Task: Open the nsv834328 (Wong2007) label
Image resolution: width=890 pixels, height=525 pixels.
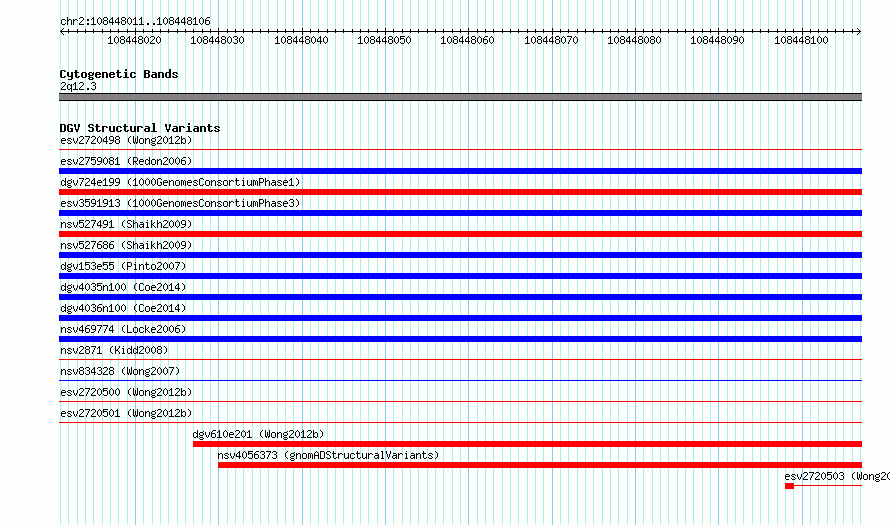Action: (120, 371)
